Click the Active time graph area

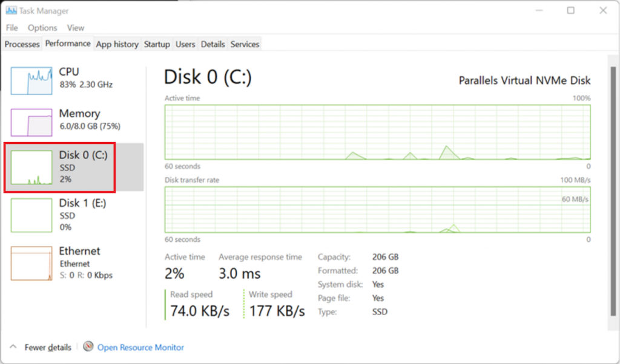(x=377, y=132)
